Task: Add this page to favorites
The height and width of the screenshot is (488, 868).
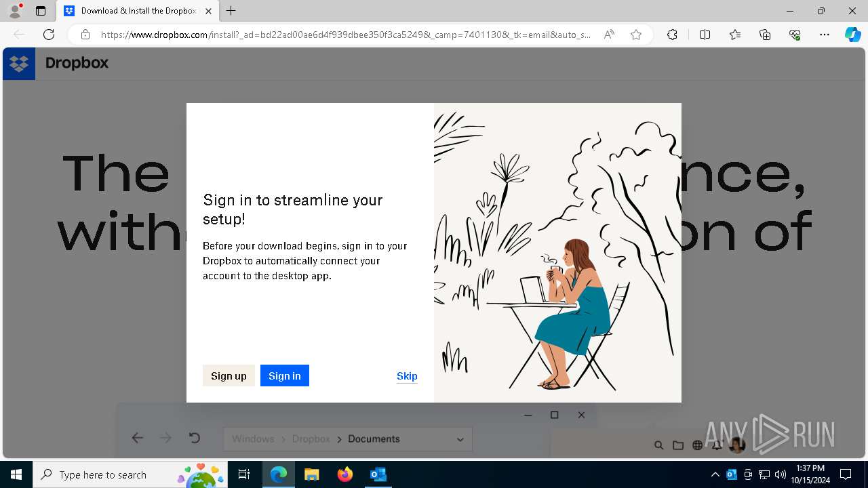Action: pyautogui.click(x=636, y=35)
